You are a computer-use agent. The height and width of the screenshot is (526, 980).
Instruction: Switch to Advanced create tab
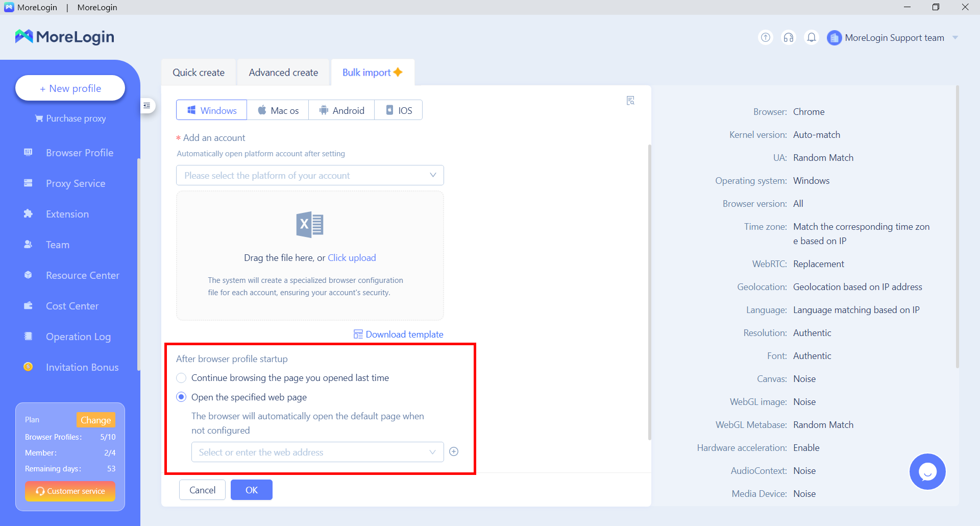point(283,73)
